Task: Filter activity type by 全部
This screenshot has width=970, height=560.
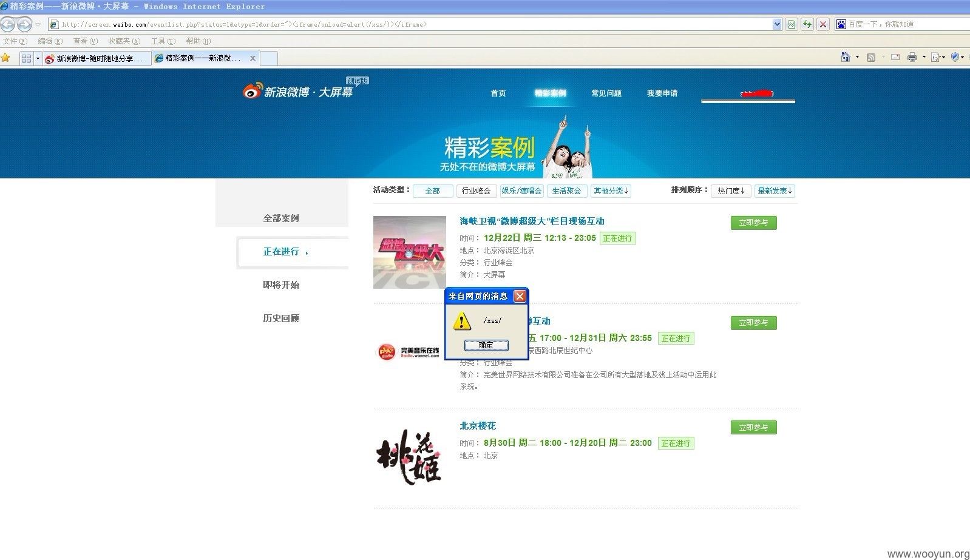Action: click(x=433, y=191)
